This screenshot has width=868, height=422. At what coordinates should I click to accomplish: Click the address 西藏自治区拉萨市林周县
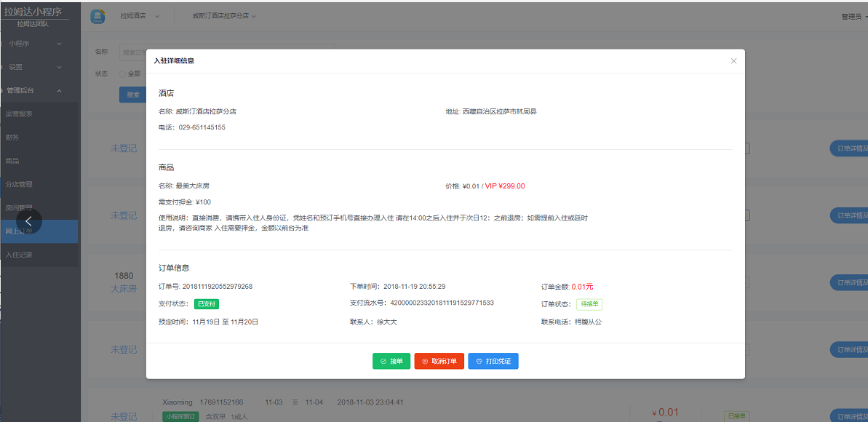point(500,111)
